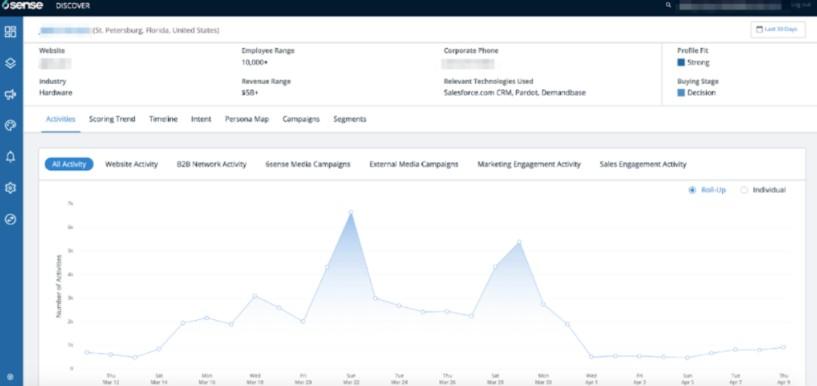Click the stacked layers sidebar icon

click(10, 63)
